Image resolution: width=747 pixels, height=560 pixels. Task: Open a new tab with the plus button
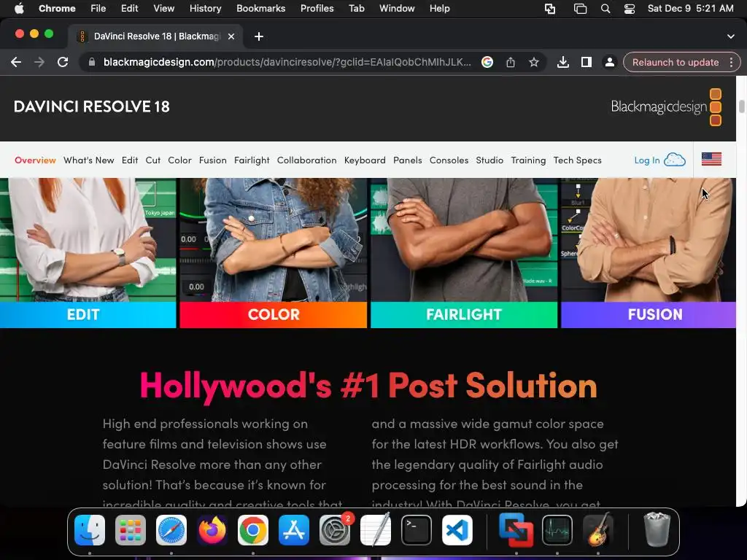click(259, 36)
